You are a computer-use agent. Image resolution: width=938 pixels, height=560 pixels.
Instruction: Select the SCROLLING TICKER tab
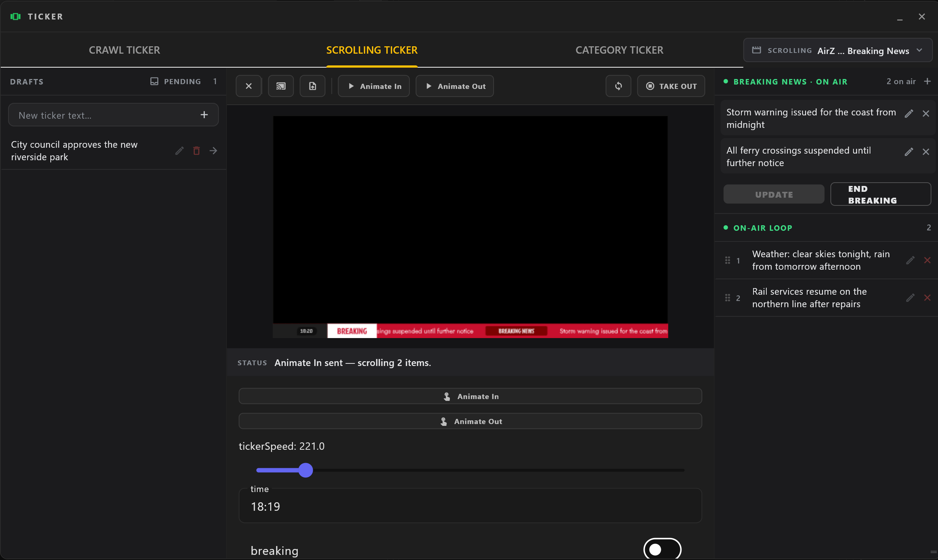[372, 50]
